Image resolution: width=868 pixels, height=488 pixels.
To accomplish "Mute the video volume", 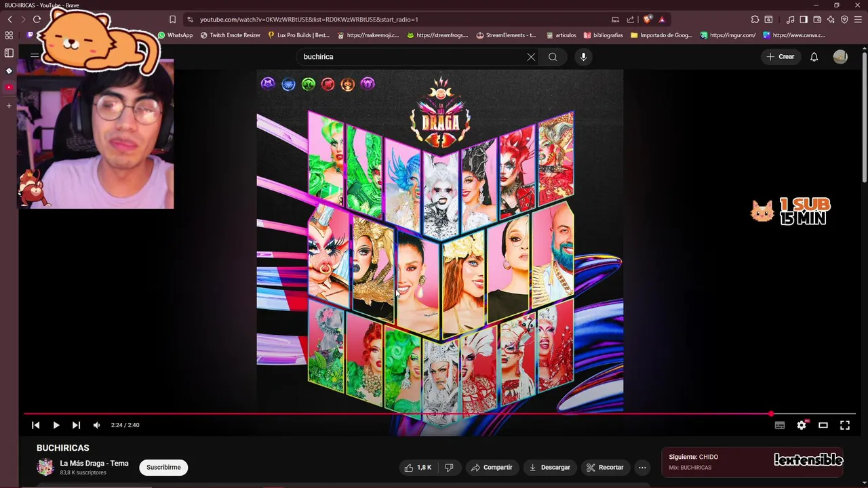I will tap(96, 425).
